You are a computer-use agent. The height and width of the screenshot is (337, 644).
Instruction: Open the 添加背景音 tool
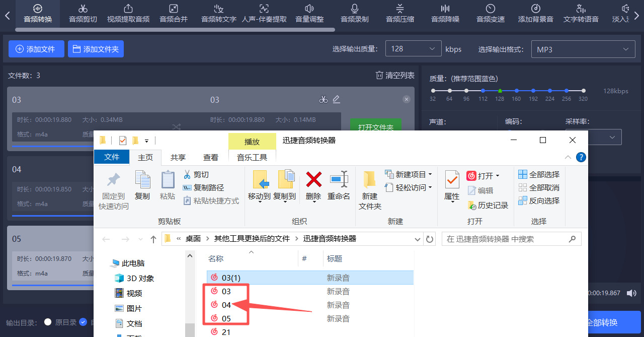536,14
